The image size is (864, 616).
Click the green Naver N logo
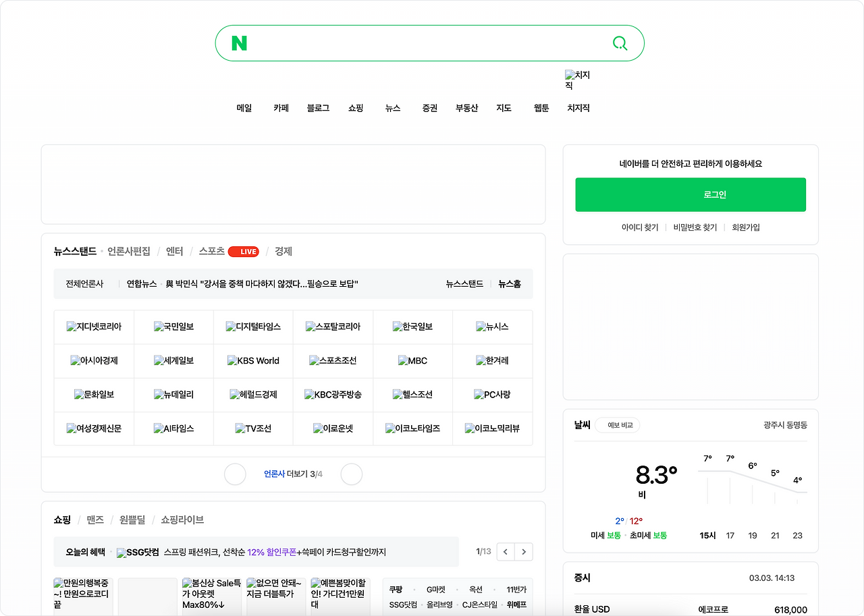[x=239, y=43]
